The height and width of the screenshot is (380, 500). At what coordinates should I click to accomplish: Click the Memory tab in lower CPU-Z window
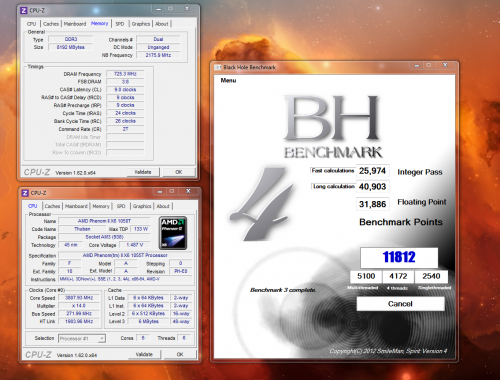point(101,206)
